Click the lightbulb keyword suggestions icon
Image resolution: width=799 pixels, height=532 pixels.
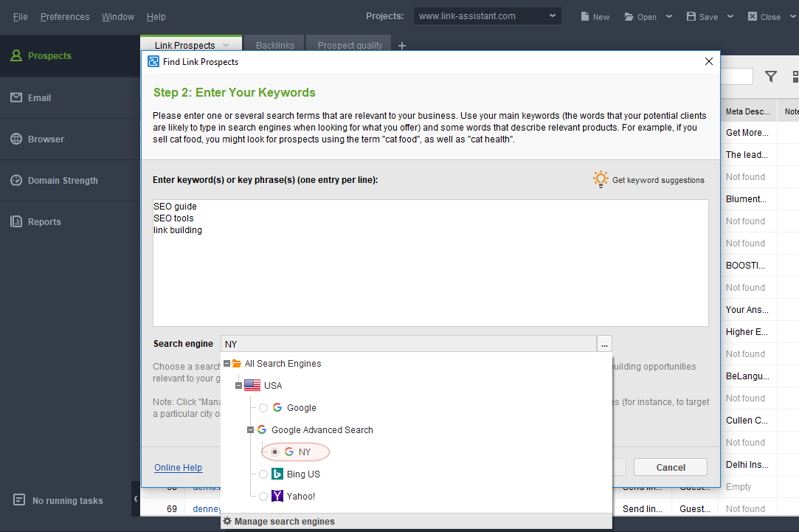601,179
